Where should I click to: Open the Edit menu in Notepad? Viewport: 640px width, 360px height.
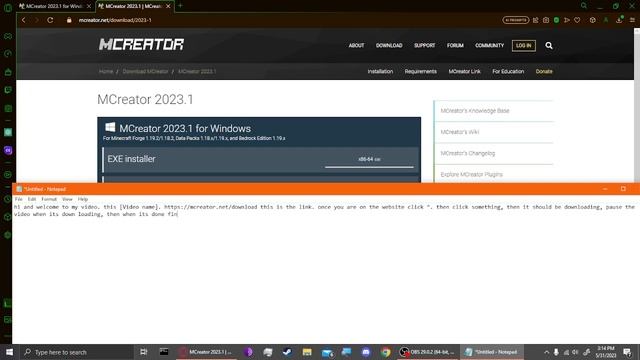pos(32,199)
